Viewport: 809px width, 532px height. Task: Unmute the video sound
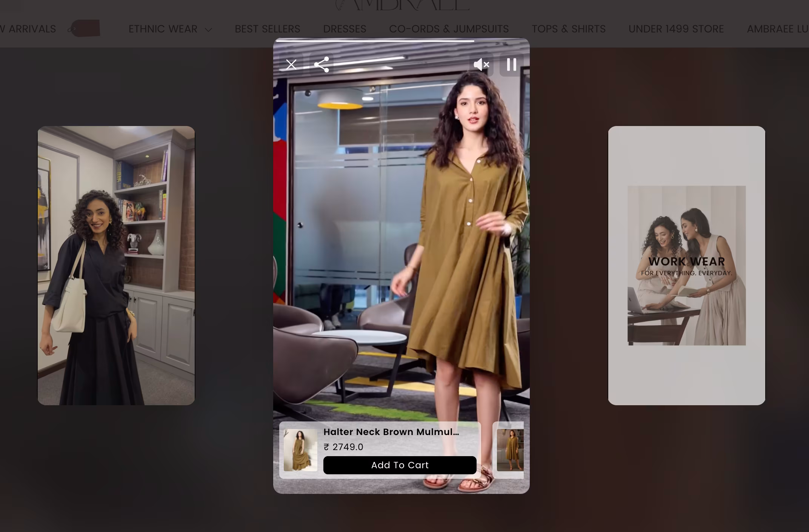tap(481, 65)
